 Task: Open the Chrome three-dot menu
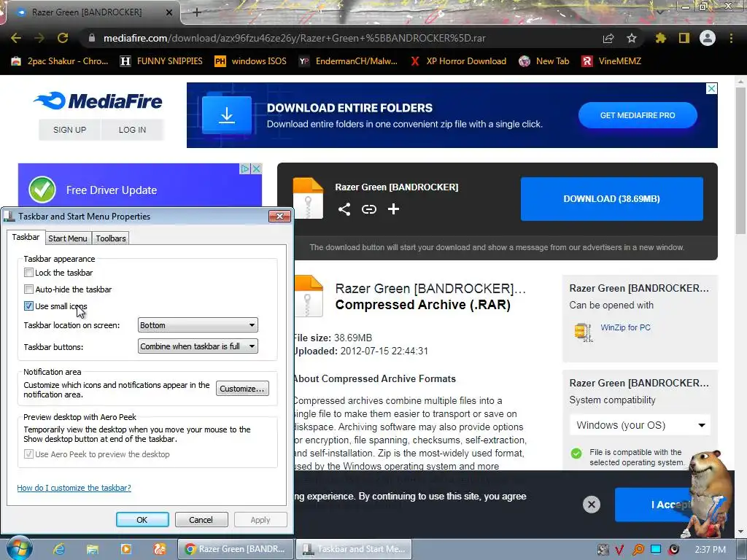point(731,38)
